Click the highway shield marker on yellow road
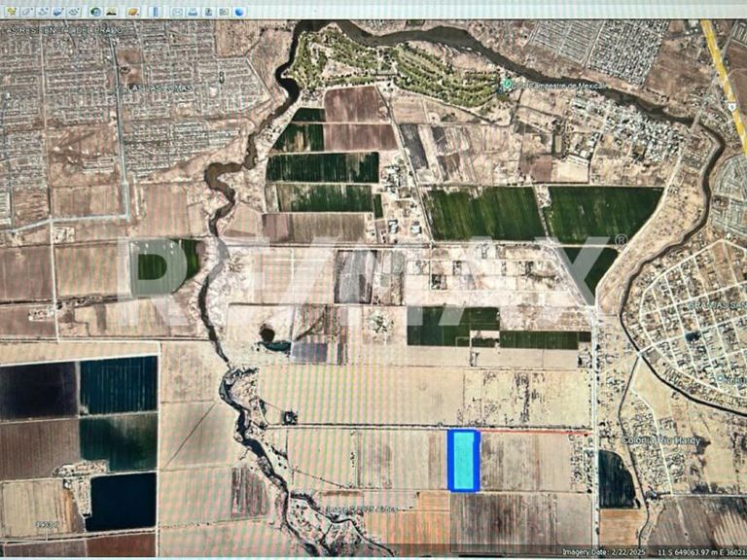Screen dimensions: 747x560 pos(732,108)
